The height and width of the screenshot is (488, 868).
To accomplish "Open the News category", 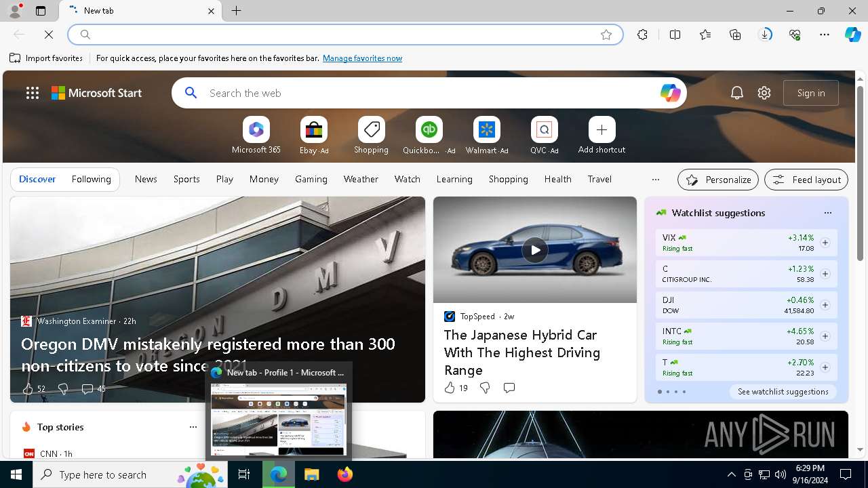I will pyautogui.click(x=146, y=179).
